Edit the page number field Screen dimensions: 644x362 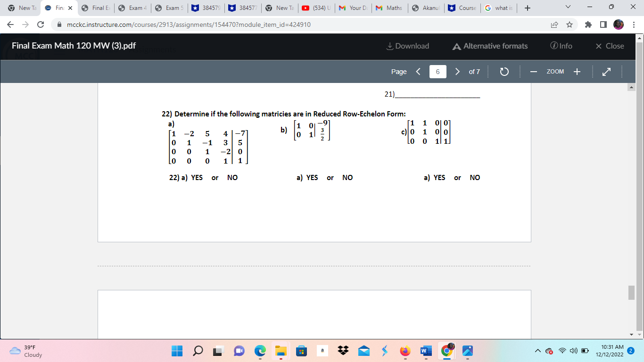pyautogui.click(x=438, y=72)
